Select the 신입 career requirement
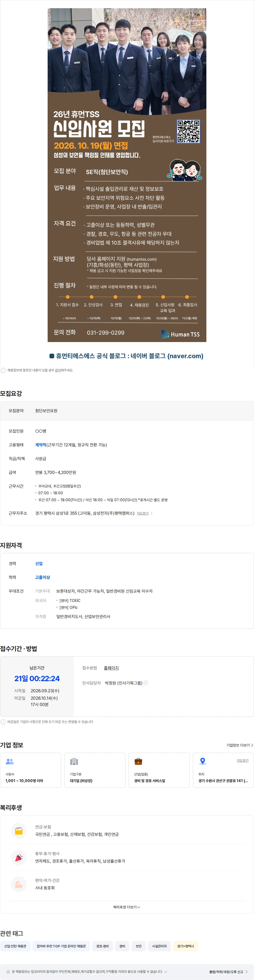This screenshot has width=254, height=980. click(x=39, y=564)
